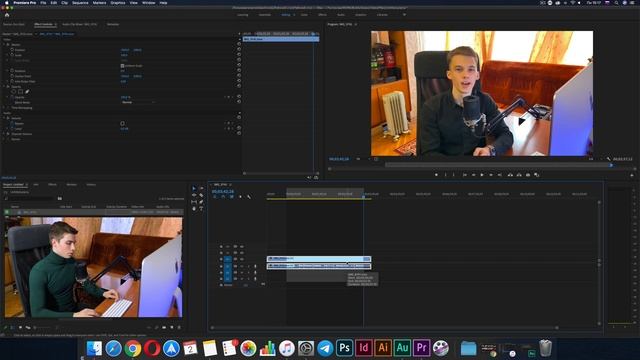Toggle the Rotation animation stopwatch
This screenshot has height=360, width=640.
[12, 71]
